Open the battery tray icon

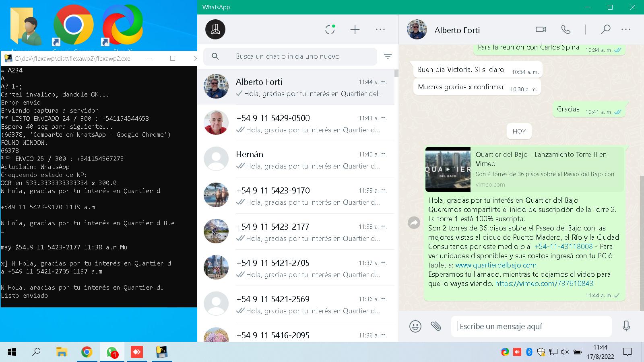(x=578, y=352)
